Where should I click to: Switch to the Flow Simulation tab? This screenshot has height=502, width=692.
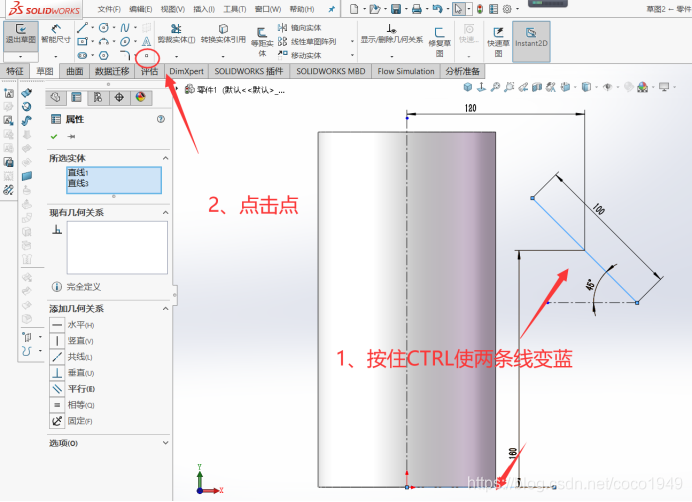click(x=406, y=71)
